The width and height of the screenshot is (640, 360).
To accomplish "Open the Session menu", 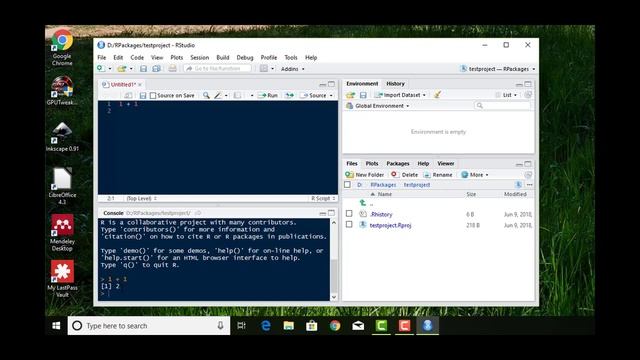I will coord(200,58).
